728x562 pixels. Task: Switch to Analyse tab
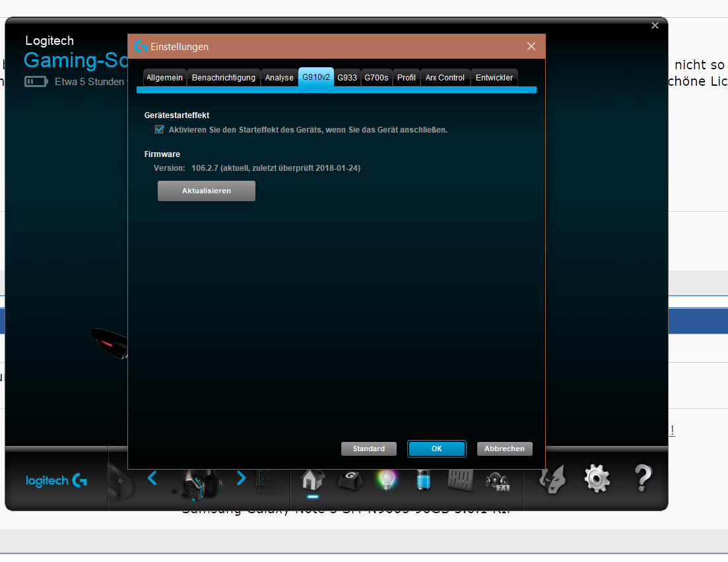[279, 77]
